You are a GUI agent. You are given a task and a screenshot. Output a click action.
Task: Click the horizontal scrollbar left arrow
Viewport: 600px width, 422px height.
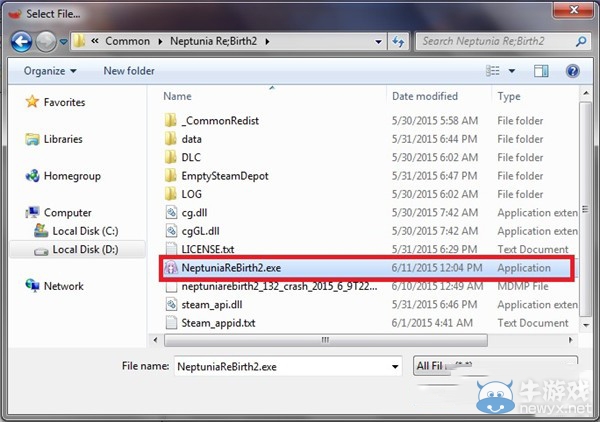coord(155,340)
